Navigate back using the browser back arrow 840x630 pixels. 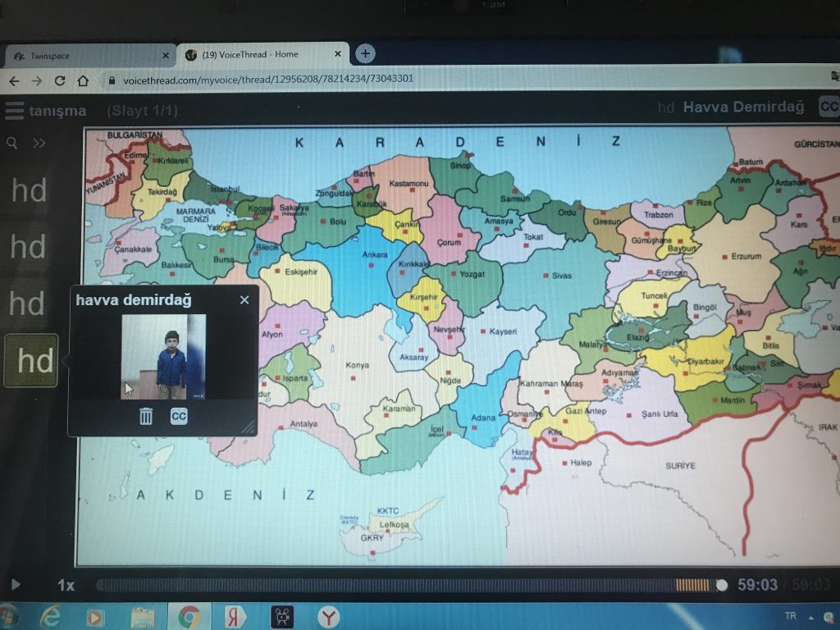[14, 80]
